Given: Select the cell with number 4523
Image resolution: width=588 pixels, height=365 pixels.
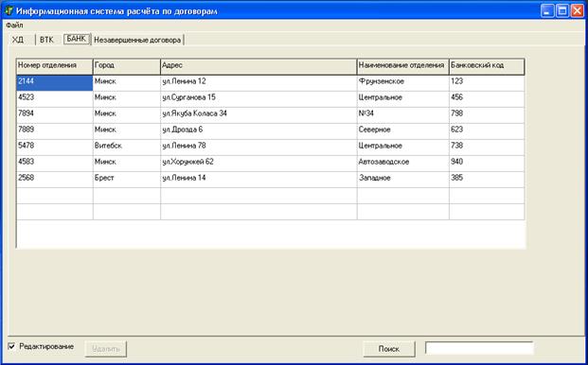Looking at the screenshot, I should tap(55, 99).
